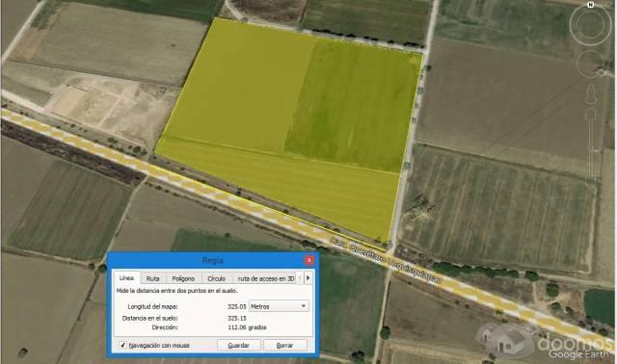Open the ruta de acceso en 3D tab
The width and height of the screenshot is (617, 364).
(266, 278)
